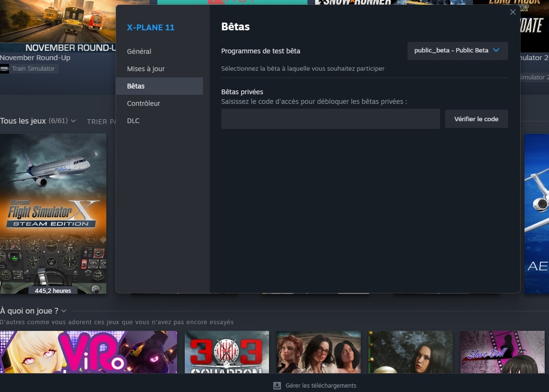Click the download icon beside Gérer les téléchargements
The height and width of the screenshot is (392, 549).
click(277, 386)
